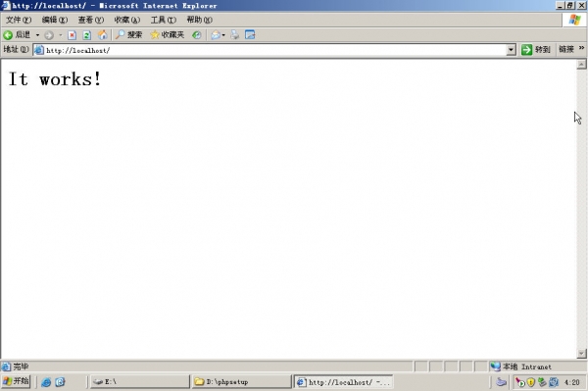Image resolution: width=588 pixels, height=391 pixels.
Task: Click the Edit page toolbar icon
Action: (250, 35)
